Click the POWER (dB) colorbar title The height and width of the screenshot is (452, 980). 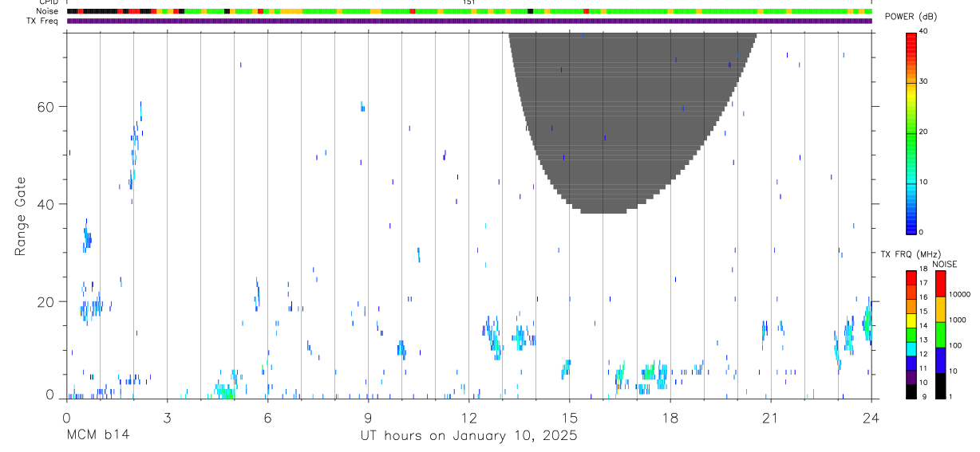(911, 17)
